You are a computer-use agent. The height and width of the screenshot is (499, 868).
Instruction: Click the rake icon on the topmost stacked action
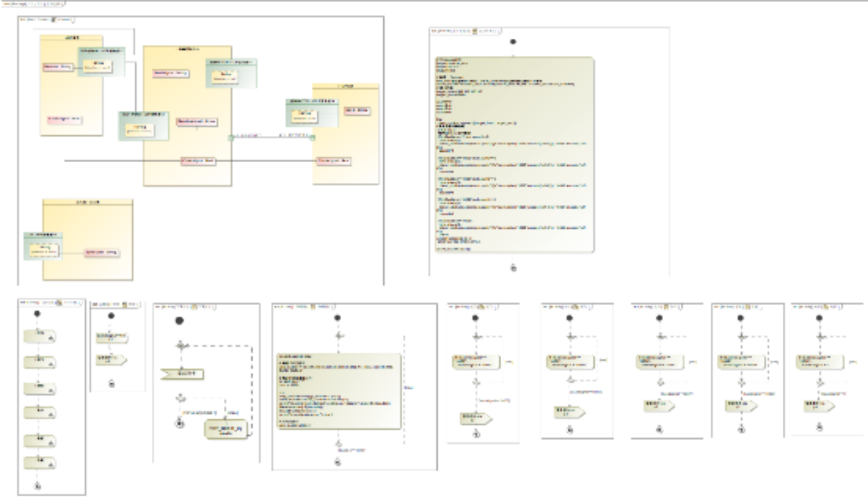(x=51, y=338)
